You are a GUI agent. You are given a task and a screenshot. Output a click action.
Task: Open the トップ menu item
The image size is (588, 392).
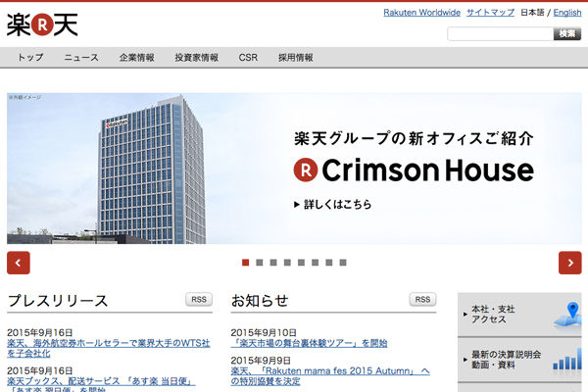point(30,58)
